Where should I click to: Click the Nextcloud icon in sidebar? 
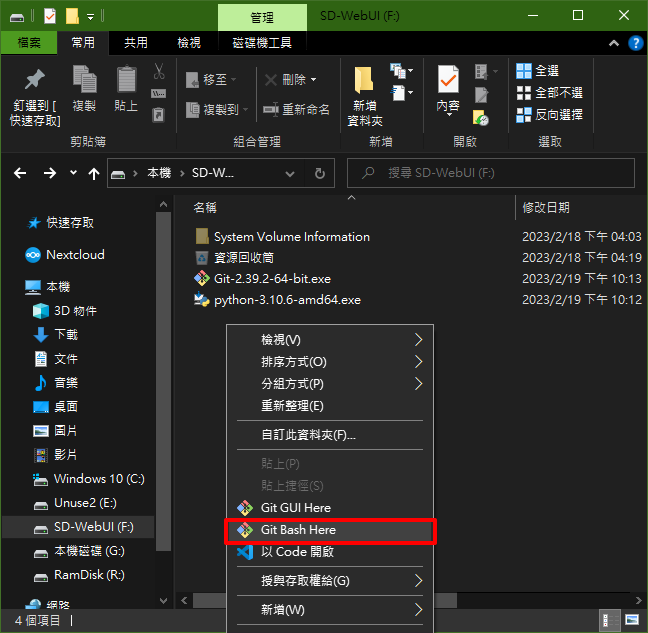pyautogui.click(x=33, y=255)
